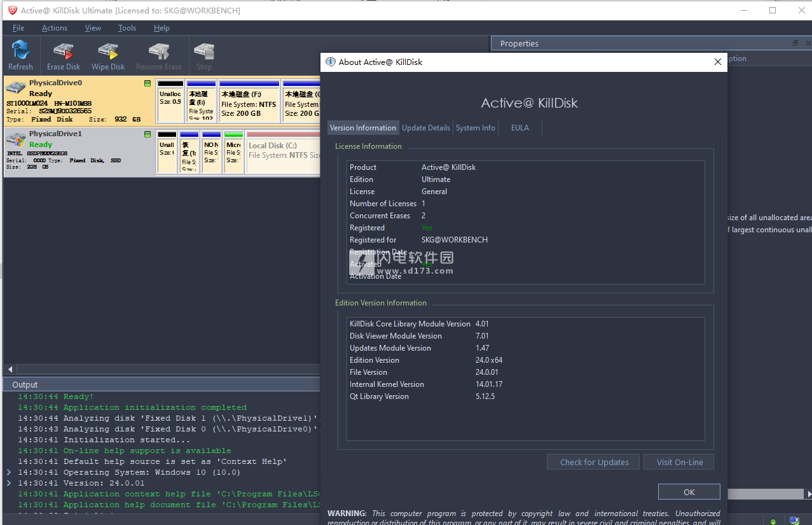Select the 'Ready!' log line
This screenshot has width=812, height=525.
pyautogui.click(x=55, y=396)
